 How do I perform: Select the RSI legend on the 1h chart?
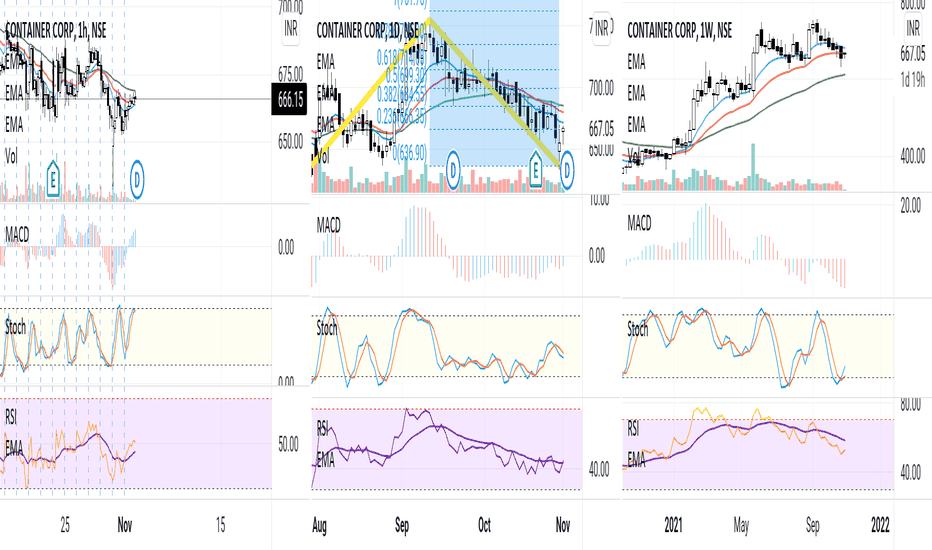pos(11,417)
